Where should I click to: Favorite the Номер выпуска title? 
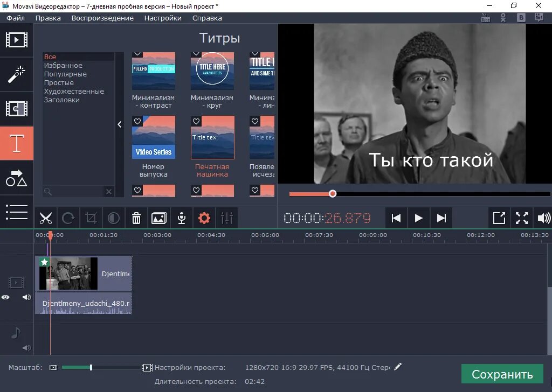coord(137,121)
